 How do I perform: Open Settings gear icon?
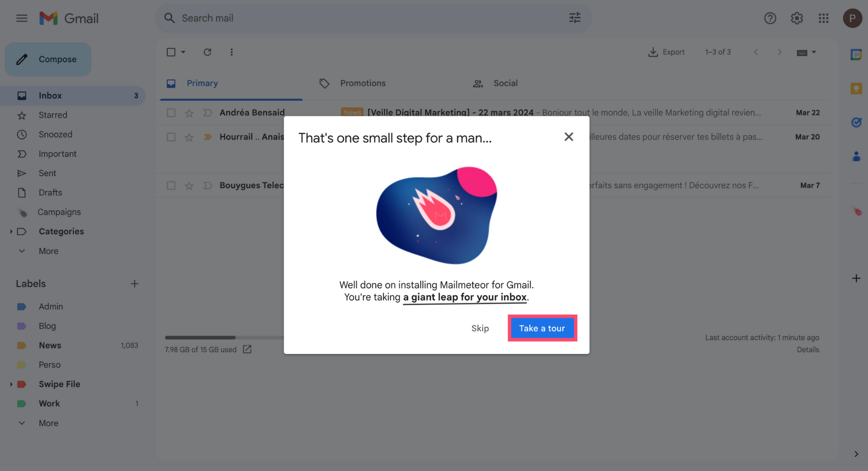[796, 18]
